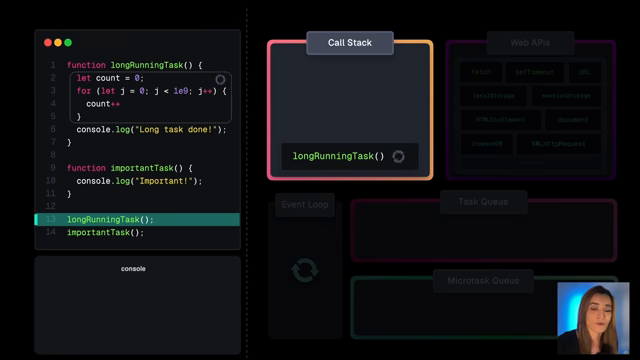Click the console panel heading
Image resolution: width=640 pixels, height=360 pixels.
point(133,269)
